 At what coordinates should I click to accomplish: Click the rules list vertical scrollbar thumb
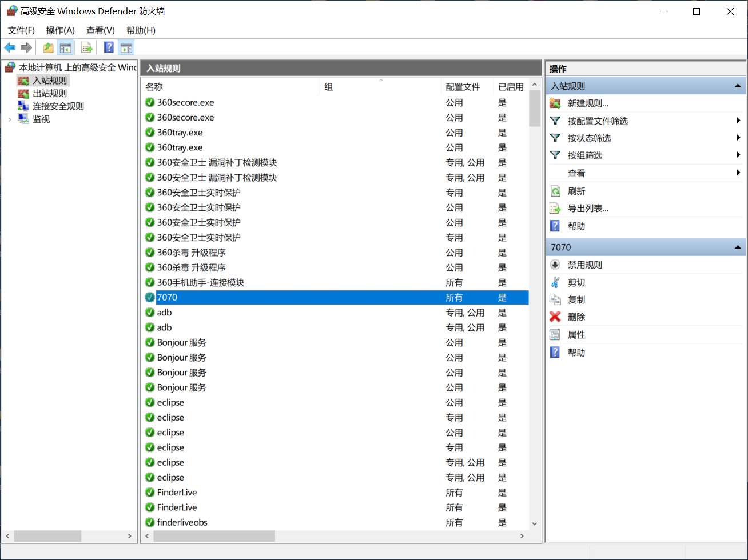(535, 108)
